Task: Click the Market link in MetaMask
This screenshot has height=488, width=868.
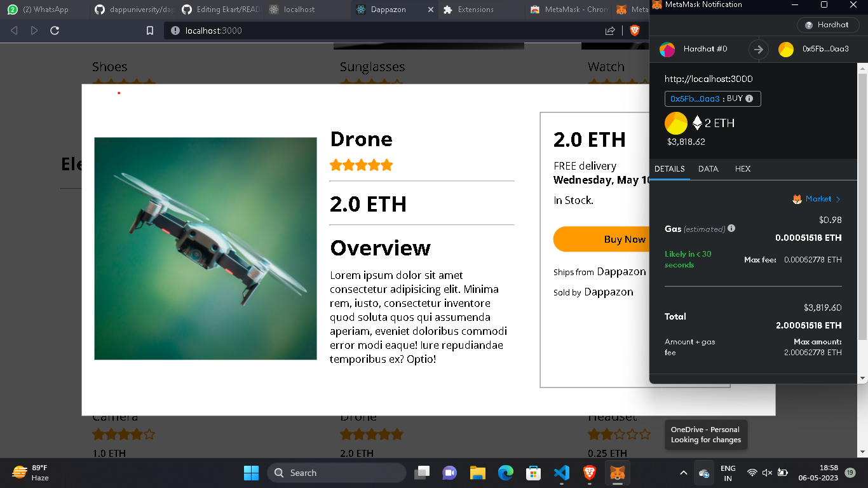Action: pyautogui.click(x=820, y=199)
